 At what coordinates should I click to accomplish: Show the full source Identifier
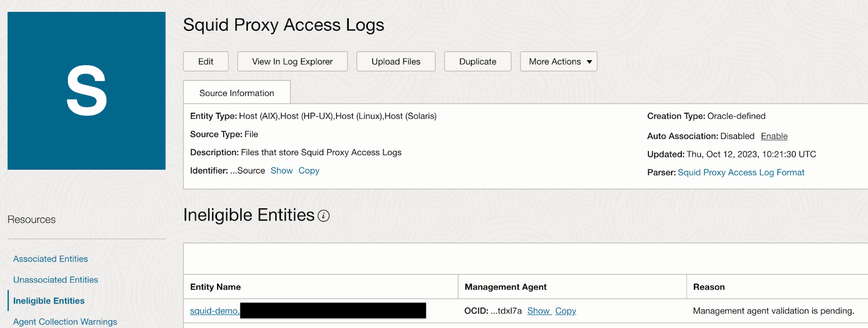pyautogui.click(x=282, y=171)
